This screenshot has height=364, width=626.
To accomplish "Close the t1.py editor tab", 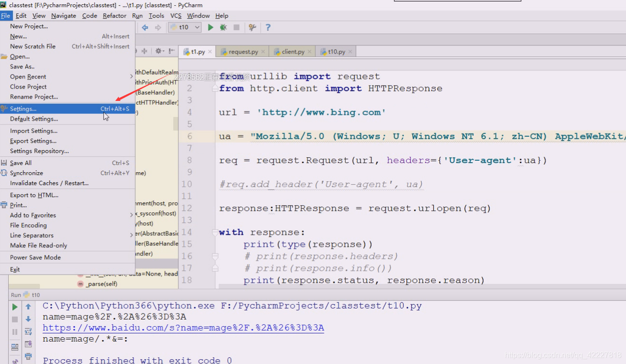I will tap(210, 52).
